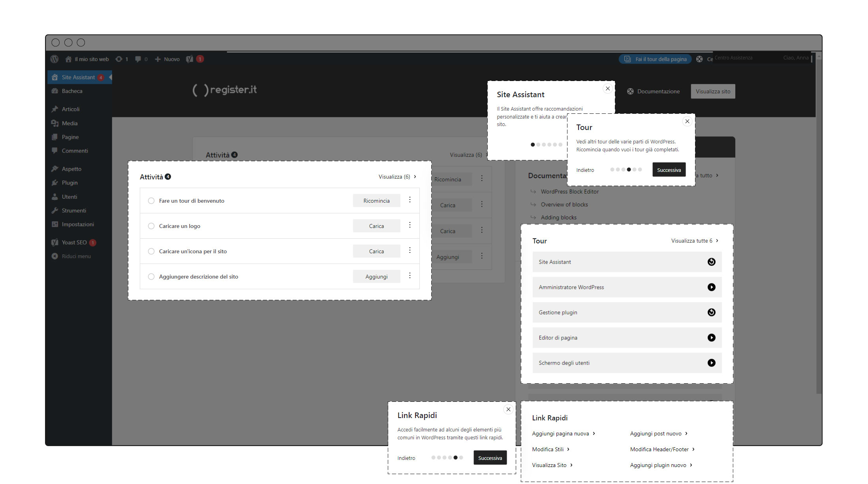The width and height of the screenshot is (868, 484).
Task: Open Il mio sito web home link
Action: (87, 59)
